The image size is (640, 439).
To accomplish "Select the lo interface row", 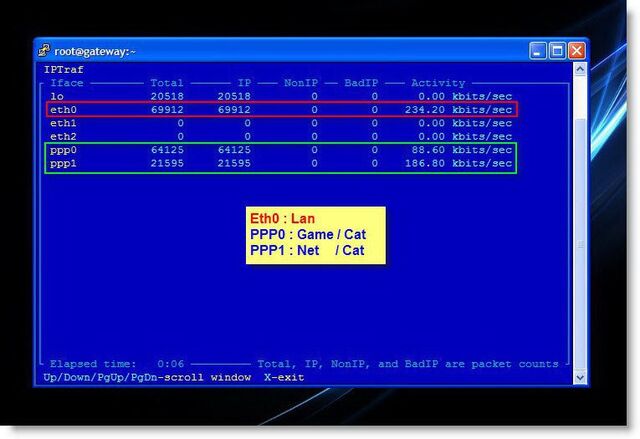I will [281, 96].
